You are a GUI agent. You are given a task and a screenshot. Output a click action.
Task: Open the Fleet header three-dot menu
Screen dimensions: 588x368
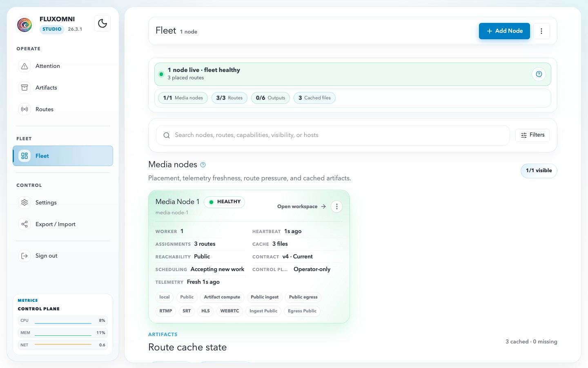[541, 31]
